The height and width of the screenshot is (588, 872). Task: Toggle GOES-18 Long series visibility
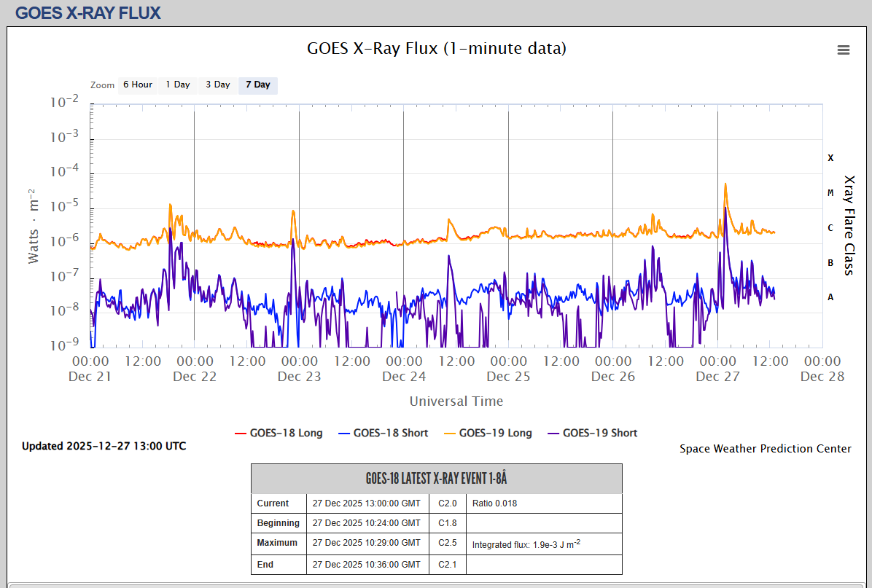[279, 433]
